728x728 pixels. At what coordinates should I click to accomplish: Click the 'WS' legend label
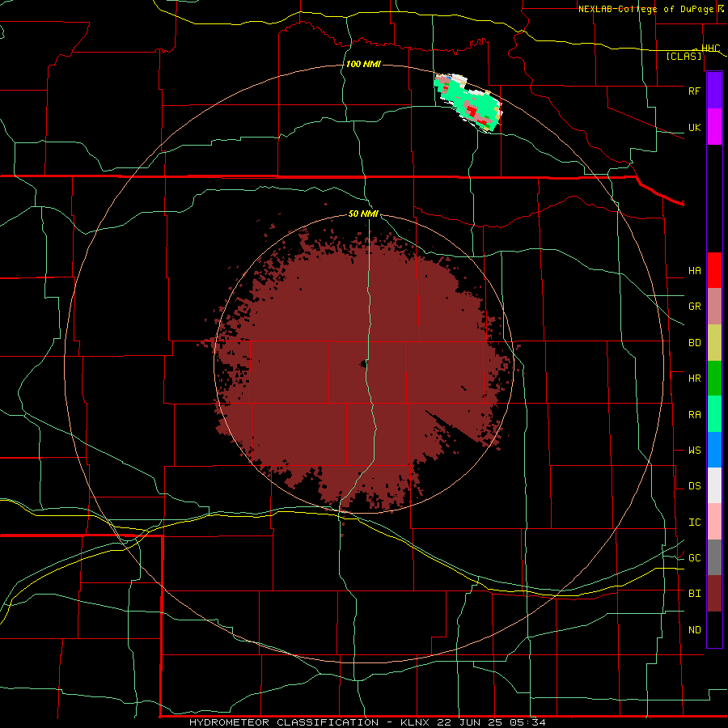[x=694, y=451]
